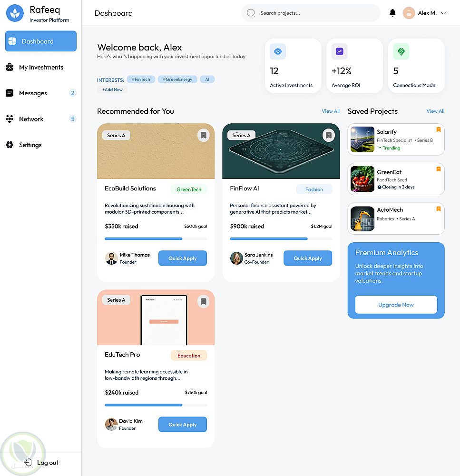Click the Log out icon
The height and width of the screenshot is (476, 460).
click(28, 462)
